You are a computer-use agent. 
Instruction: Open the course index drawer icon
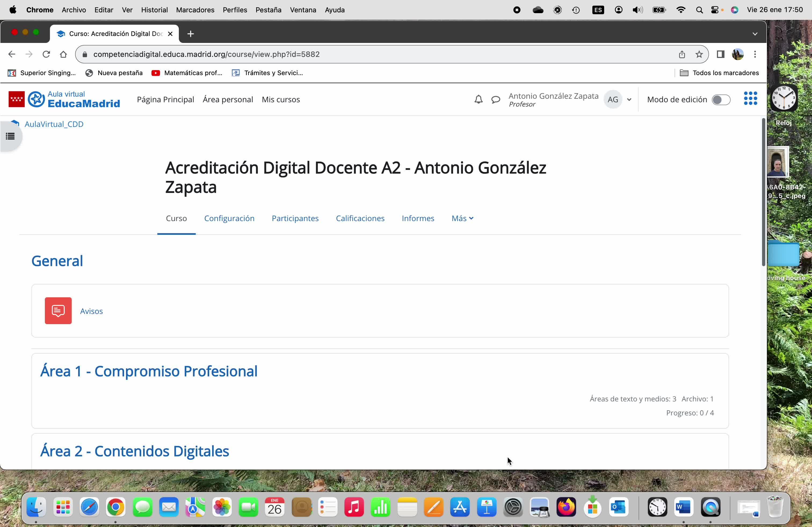10,136
